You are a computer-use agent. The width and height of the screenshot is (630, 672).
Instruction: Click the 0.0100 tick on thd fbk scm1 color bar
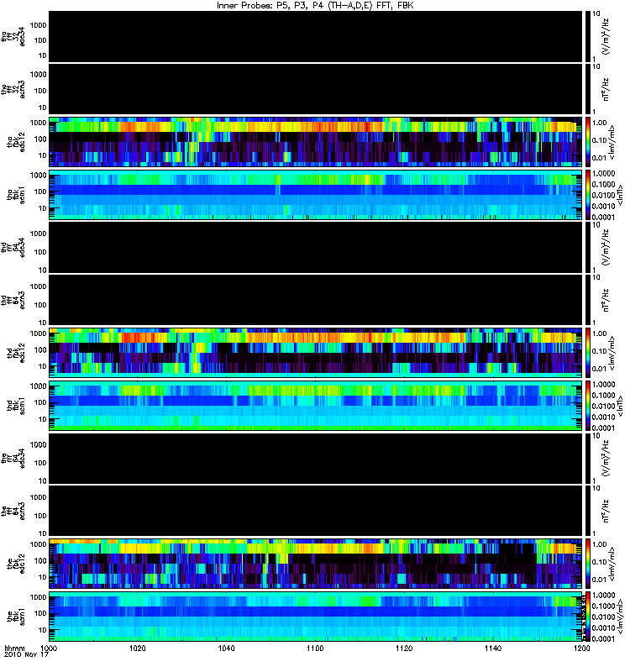click(603, 406)
